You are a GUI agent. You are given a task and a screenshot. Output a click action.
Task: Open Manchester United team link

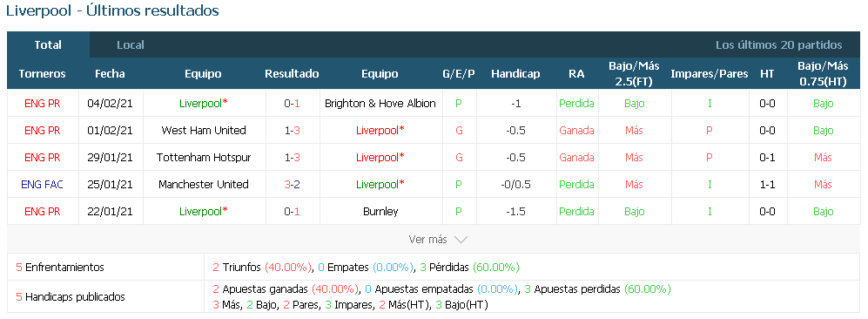click(204, 185)
